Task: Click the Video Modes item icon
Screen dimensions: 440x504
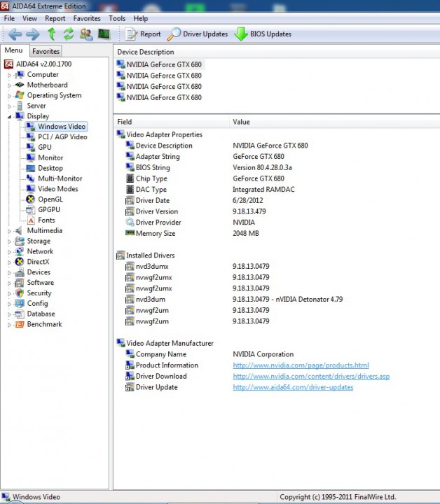Action: click(31, 189)
